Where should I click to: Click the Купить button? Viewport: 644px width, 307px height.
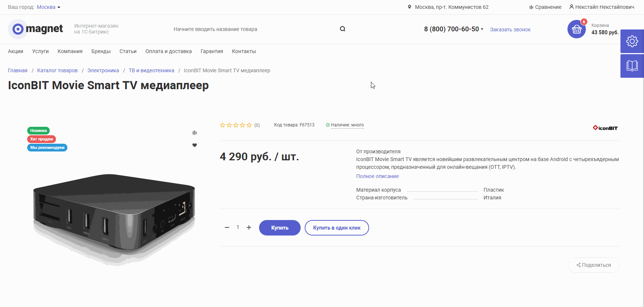(x=280, y=228)
